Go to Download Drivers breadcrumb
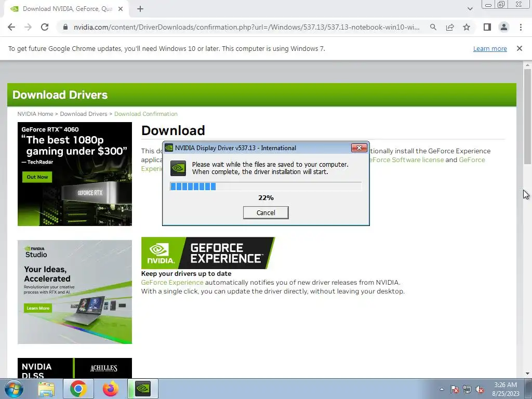The image size is (532, 399). 84,114
